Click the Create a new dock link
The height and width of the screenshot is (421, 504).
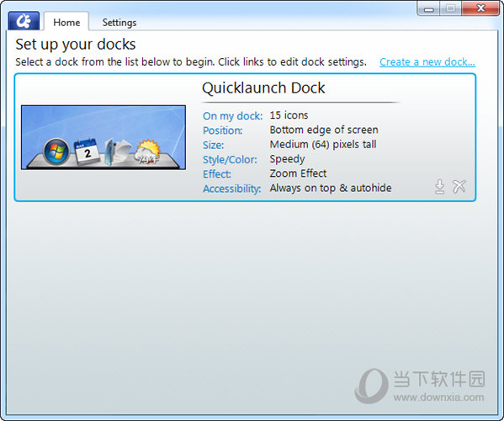pos(427,61)
